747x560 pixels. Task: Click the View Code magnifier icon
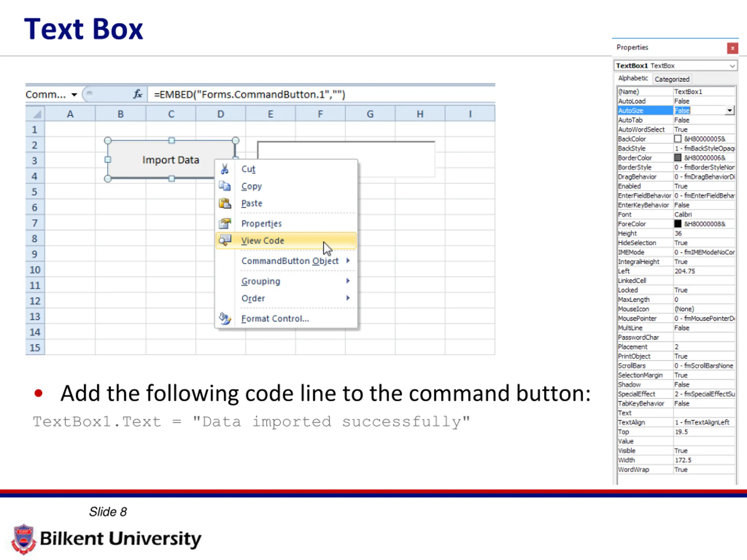pos(225,240)
